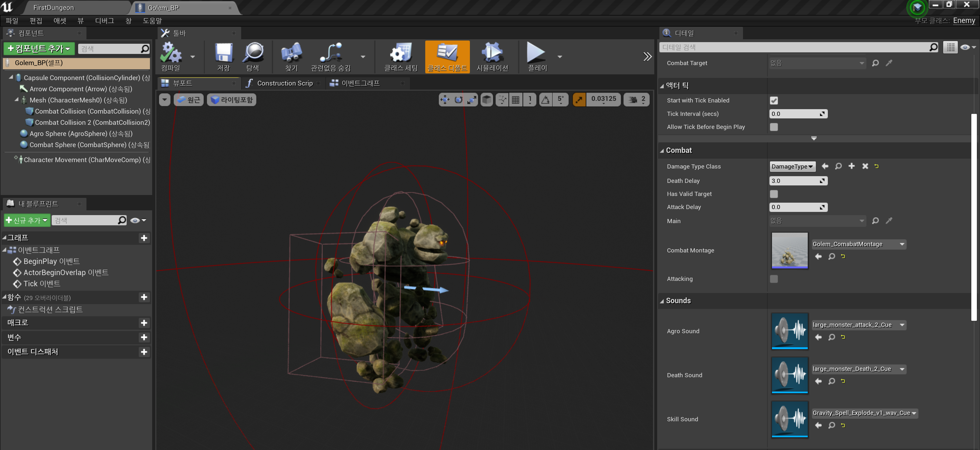Click the Find (찾기) binoculars icon
980x450 pixels.
[291, 53]
